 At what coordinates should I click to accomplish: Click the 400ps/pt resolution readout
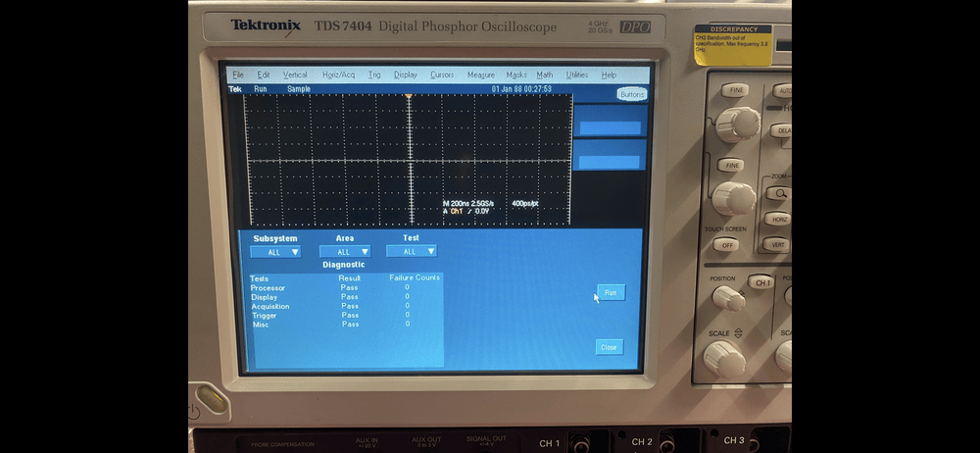[525, 203]
